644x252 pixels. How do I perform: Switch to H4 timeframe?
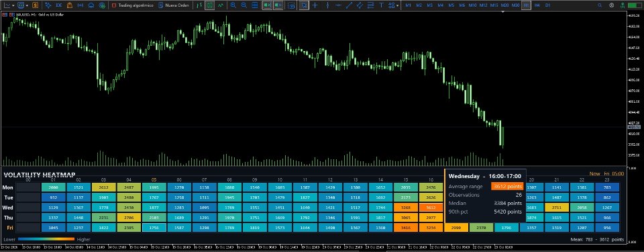pyautogui.click(x=537, y=5)
